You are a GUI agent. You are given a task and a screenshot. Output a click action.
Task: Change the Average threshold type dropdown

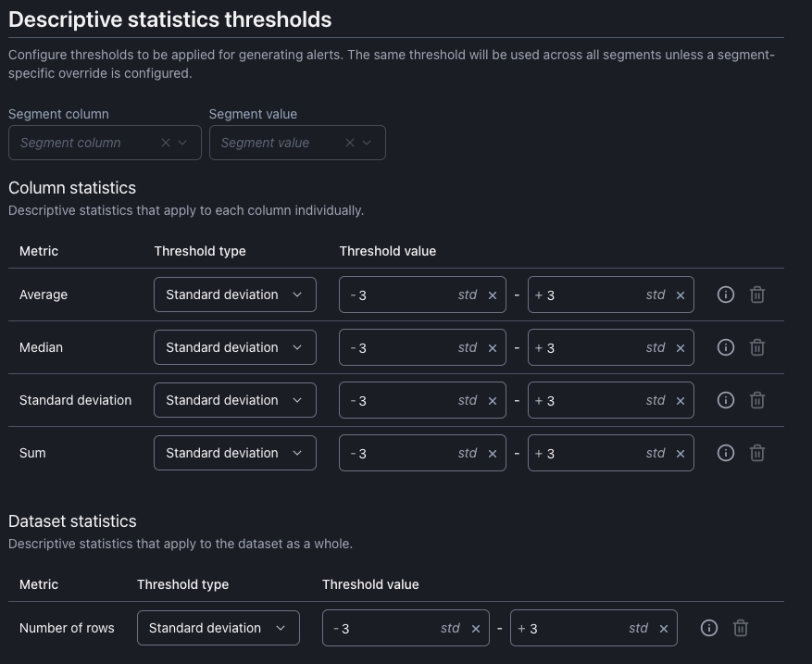coord(234,294)
